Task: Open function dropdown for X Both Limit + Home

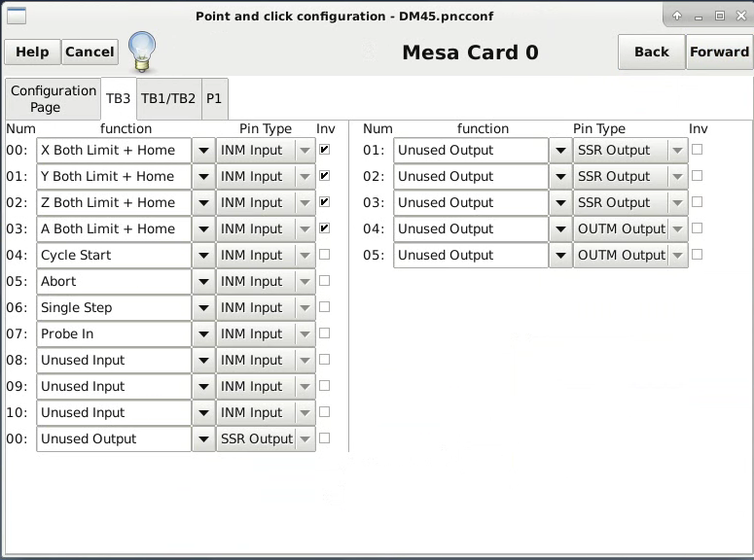Action: 204,151
